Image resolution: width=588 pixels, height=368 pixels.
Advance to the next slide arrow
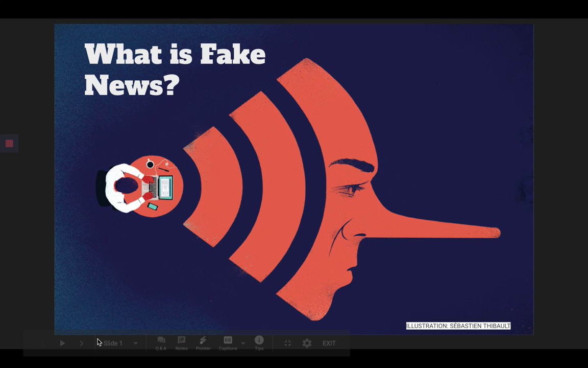(81, 343)
